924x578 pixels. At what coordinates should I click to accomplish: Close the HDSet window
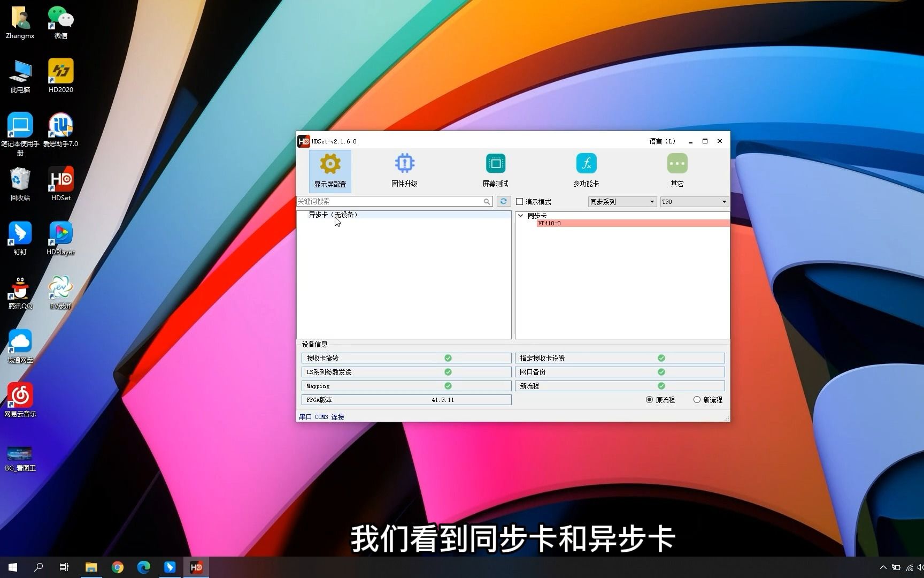point(720,141)
